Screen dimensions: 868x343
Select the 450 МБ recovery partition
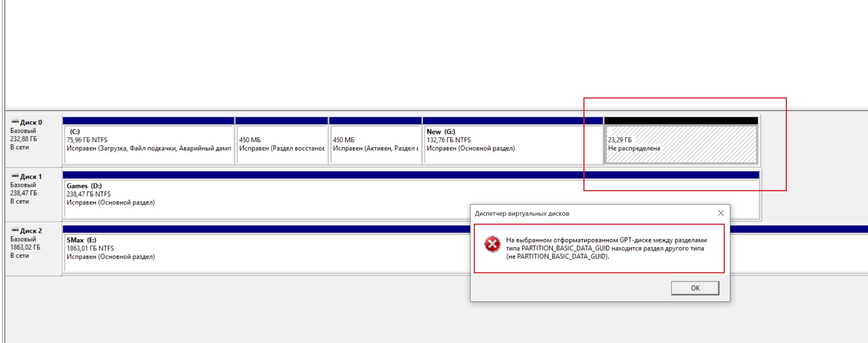click(281, 144)
